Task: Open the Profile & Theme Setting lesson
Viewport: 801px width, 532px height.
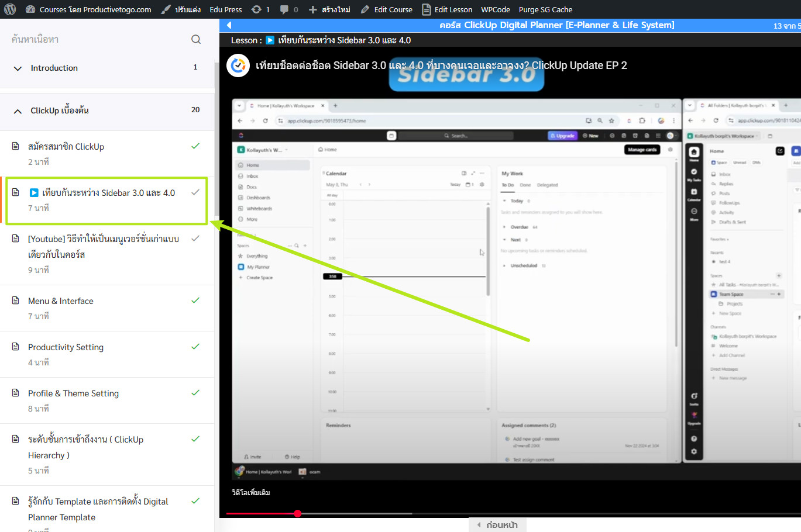Action: (x=74, y=393)
